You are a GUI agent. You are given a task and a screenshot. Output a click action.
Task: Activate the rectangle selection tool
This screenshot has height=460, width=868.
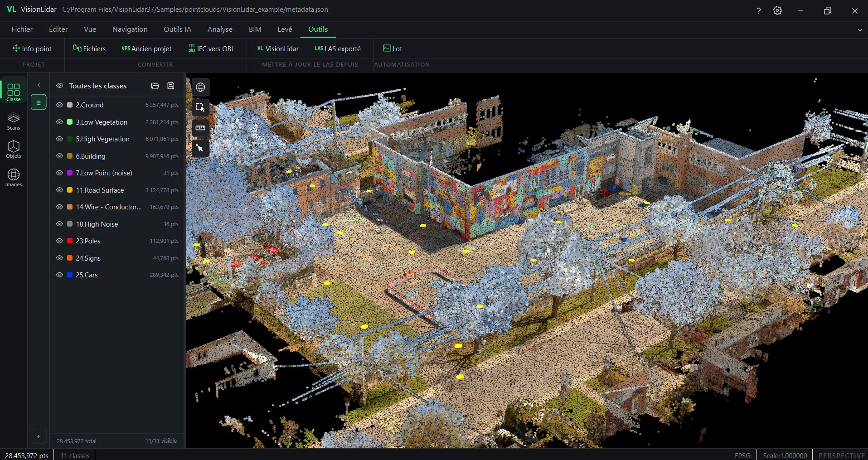[x=200, y=107]
